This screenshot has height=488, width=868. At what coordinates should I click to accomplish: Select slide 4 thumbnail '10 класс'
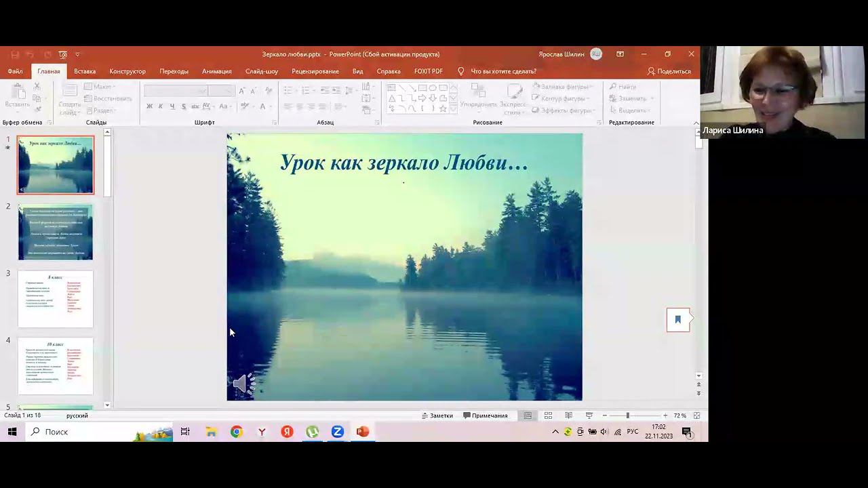56,366
